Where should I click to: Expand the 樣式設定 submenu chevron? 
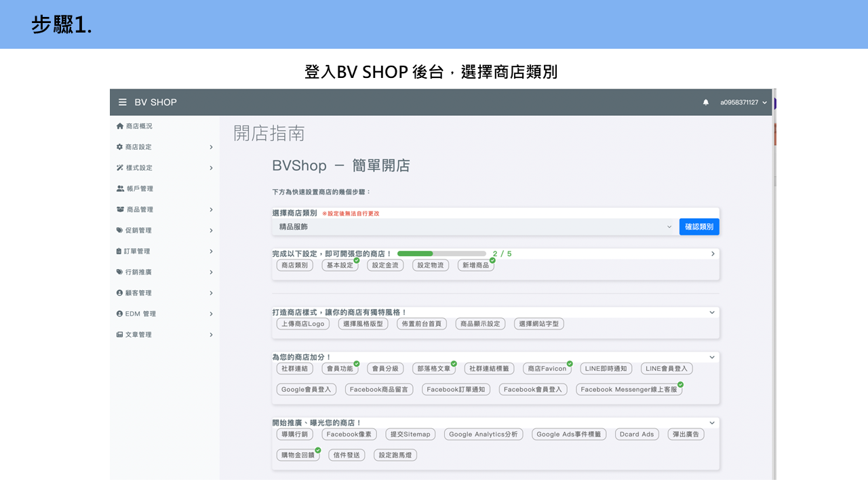[x=211, y=168]
